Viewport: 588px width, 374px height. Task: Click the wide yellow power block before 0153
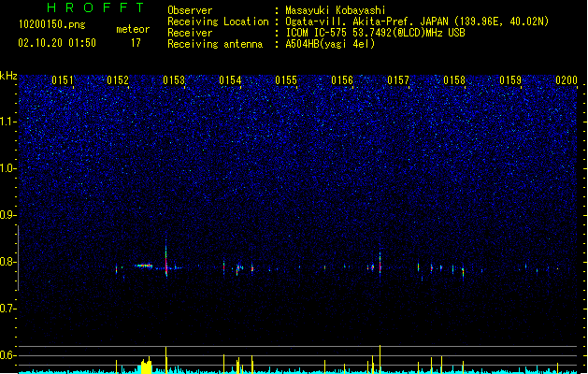pos(146,367)
